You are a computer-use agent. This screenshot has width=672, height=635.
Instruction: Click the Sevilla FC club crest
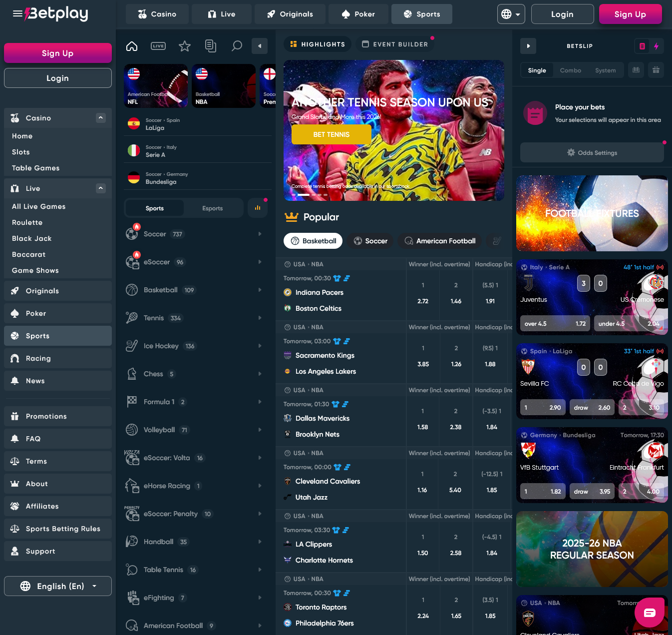coord(528,367)
